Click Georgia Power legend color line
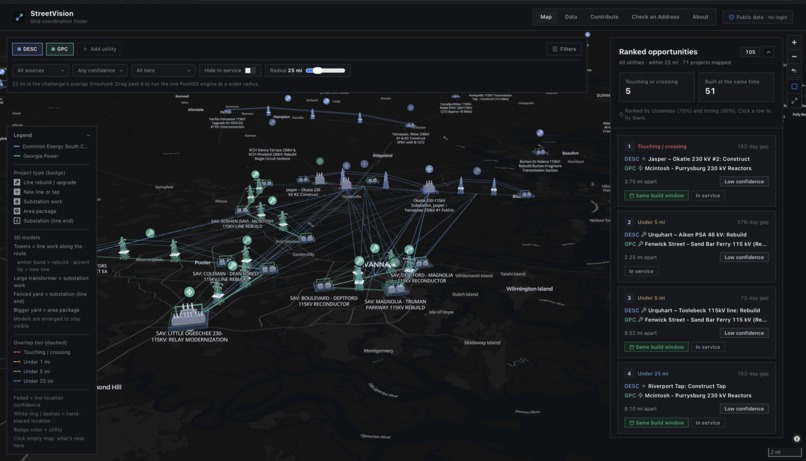The image size is (806, 461). coord(17,156)
